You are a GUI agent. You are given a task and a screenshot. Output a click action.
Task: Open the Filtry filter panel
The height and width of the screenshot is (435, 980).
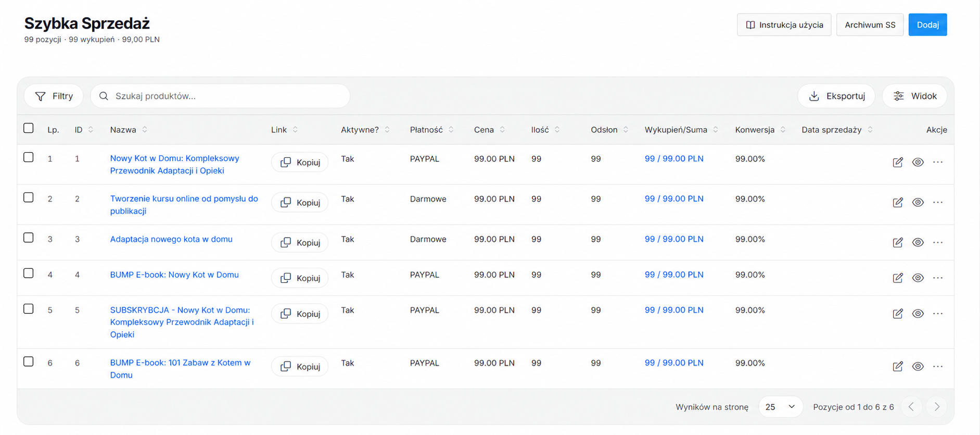coord(54,96)
